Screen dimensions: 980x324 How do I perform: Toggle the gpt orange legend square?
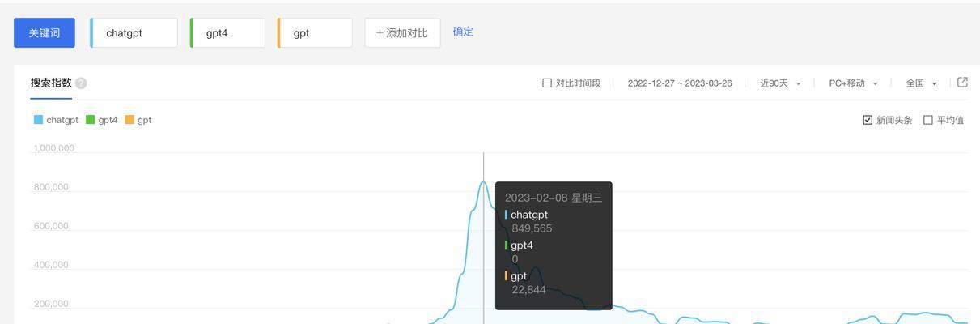click(x=129, y=120)
